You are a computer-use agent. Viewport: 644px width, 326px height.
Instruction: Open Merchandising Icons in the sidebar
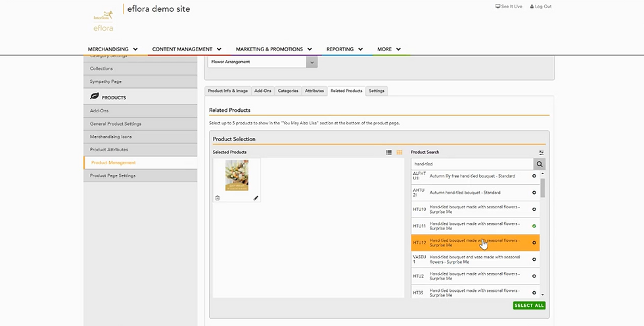(140, 136)
